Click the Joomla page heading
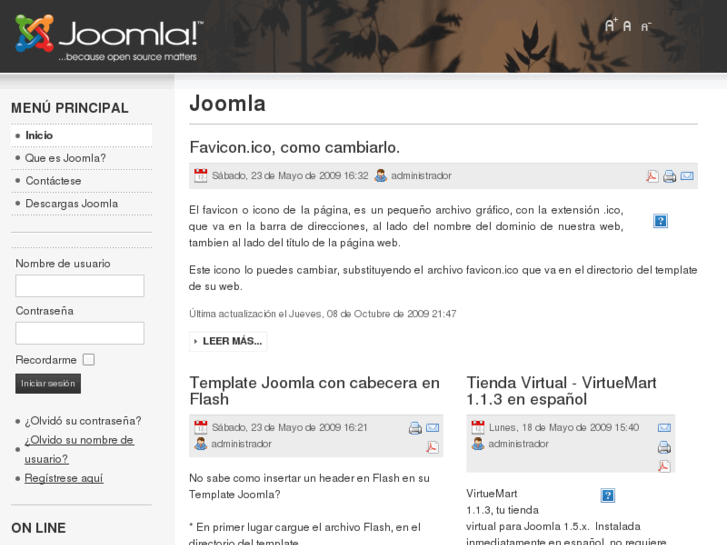This screenshot has width=727, height=545. [227, 103]
